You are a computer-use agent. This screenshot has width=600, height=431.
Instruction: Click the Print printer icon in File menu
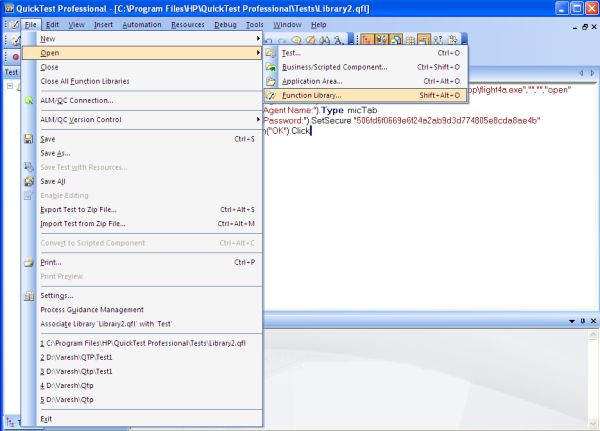[29, 262]
